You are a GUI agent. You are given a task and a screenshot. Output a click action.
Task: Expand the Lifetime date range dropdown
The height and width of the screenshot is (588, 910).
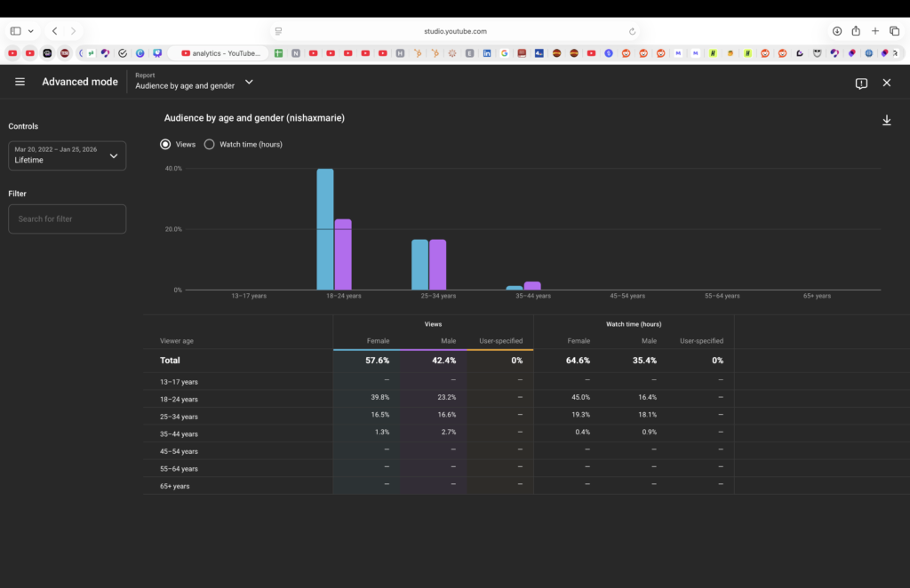tap(67, 155)
